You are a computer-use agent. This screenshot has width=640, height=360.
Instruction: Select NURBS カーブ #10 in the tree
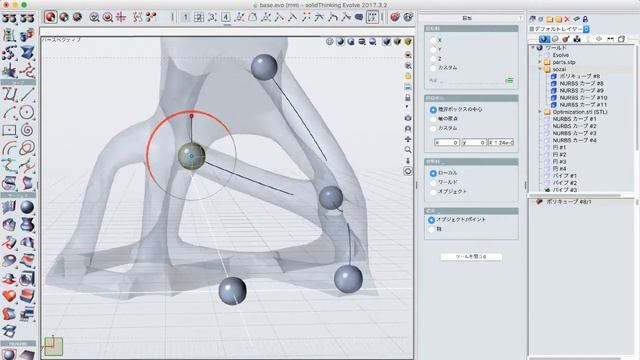pyautogui.click(x=583, y=98)
